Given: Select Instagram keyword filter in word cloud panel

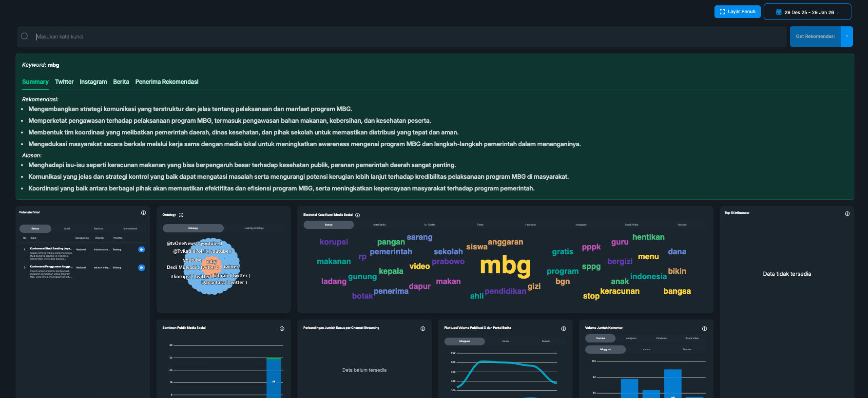Looking at the screenshot, I should coord(581,225).
